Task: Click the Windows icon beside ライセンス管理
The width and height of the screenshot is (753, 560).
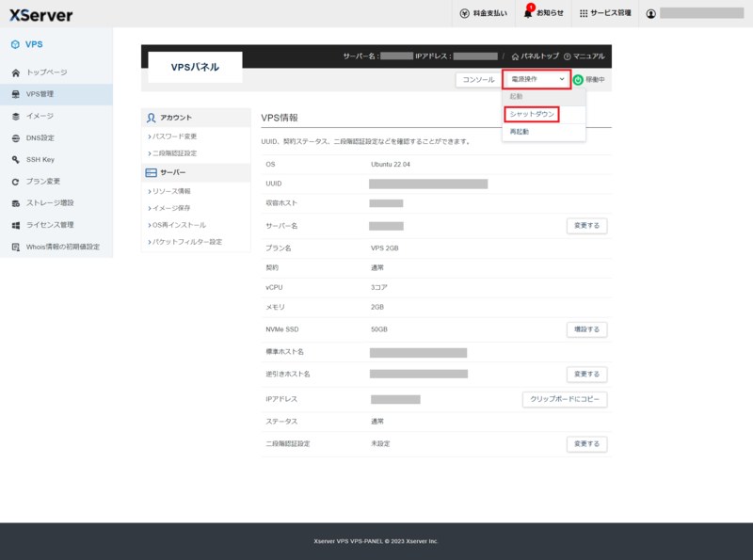Action: pos(16,225)
